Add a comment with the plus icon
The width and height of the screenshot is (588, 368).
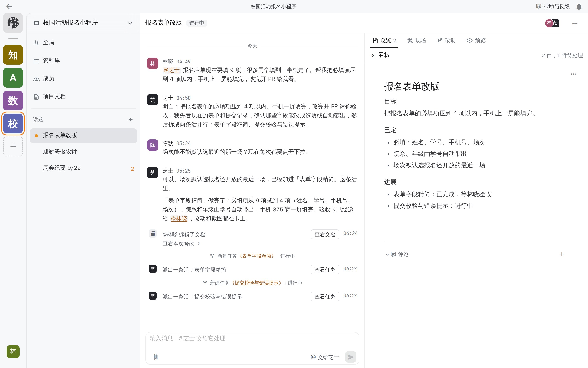pos(561,254)
